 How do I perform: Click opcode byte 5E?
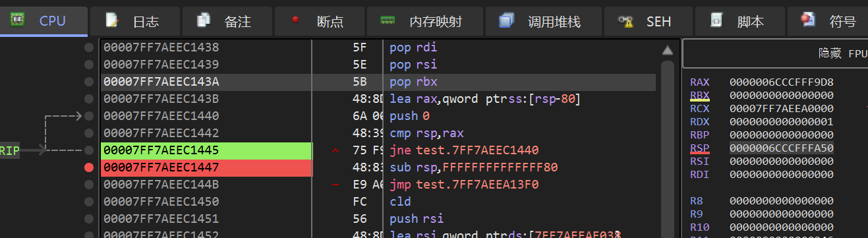[360, 65]
